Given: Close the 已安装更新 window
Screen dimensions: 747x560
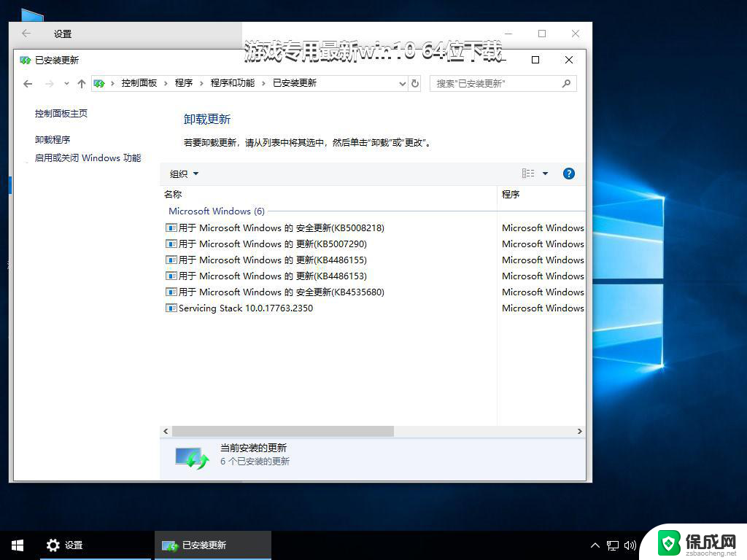Looking at the screenshot, I should pyautogui.click(x=569, y=60).
